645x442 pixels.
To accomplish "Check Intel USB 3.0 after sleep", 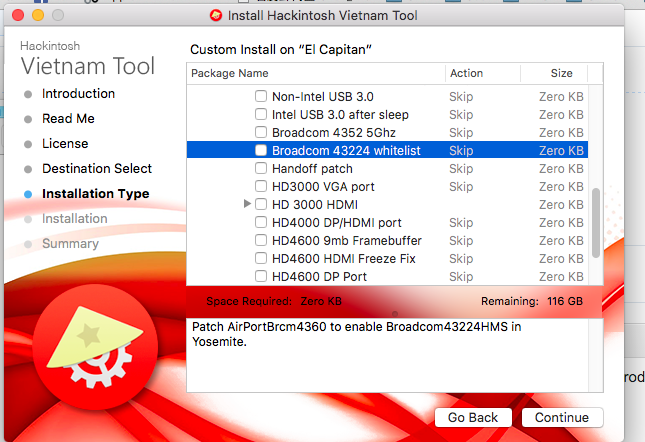I will [261, 115].
